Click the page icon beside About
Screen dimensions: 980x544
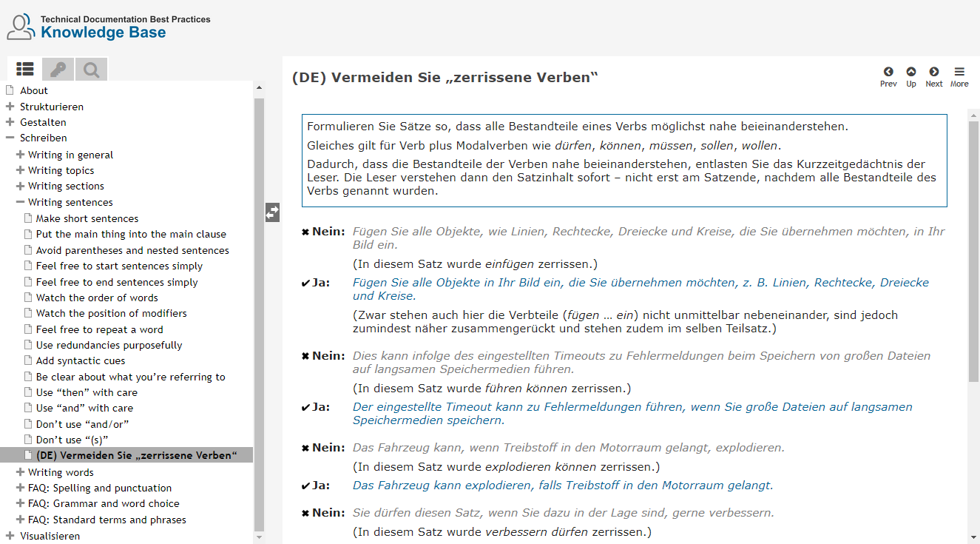(x=10, y=90)
